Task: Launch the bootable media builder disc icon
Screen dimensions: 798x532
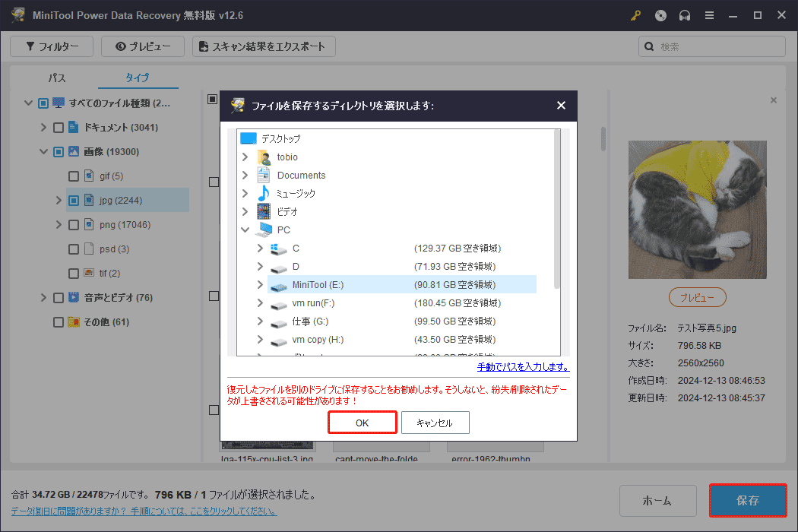Action: [x=660, y=15]
